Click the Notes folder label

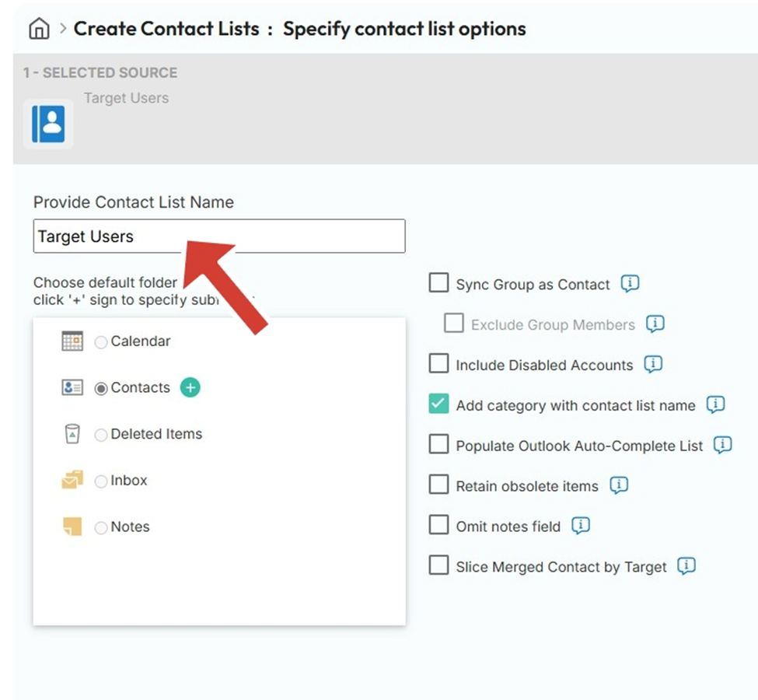point(130,527)
